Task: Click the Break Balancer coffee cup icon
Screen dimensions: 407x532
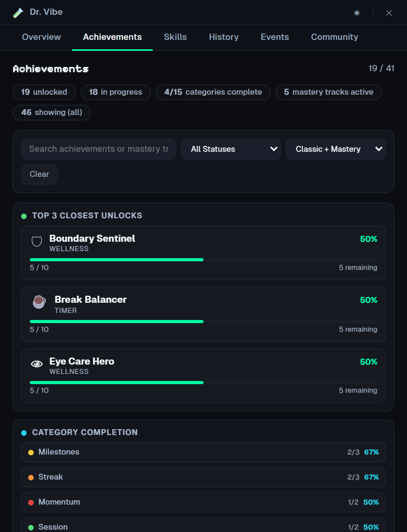Action: coord(39,302)
